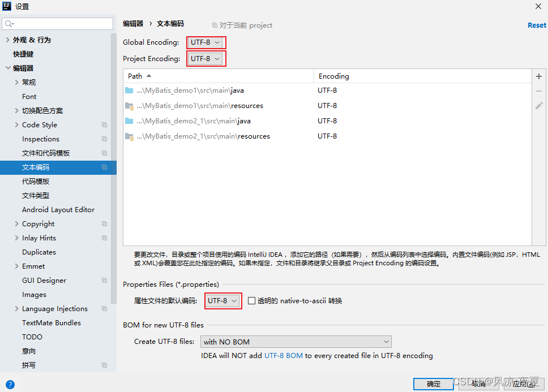This screenshot has height=392, width=548.
Task: Click the 应用 button
Action: point(524,384)
